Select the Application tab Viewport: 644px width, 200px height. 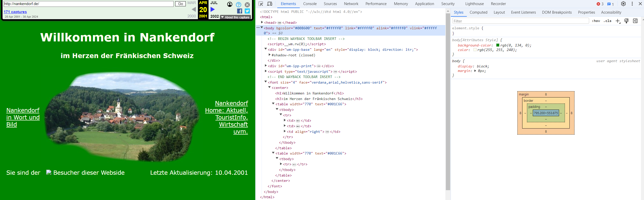424,4
